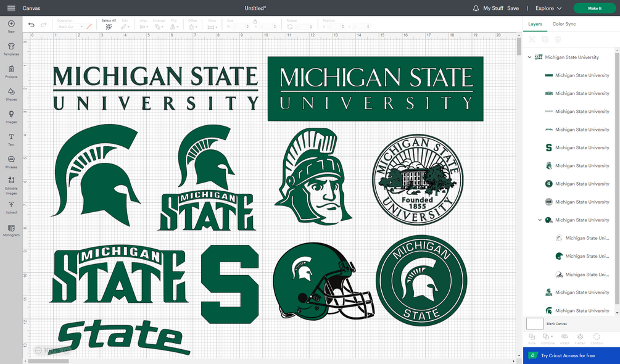Open the Explore machine dropdown
Screen dimensions: 620x364
[x=548, y=8]
